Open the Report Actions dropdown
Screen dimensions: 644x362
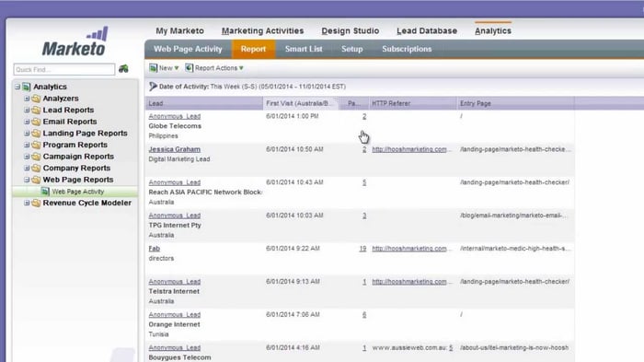214,68
